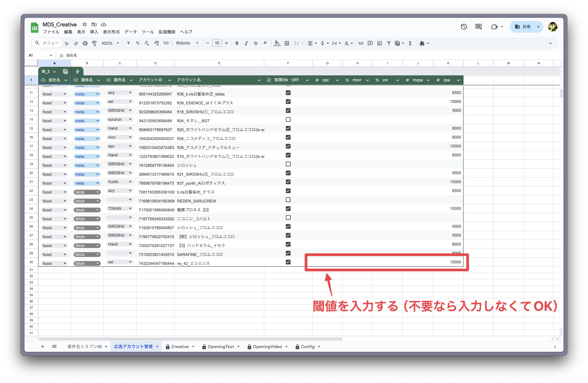Apply bold formatting

[x=237, y=43]
